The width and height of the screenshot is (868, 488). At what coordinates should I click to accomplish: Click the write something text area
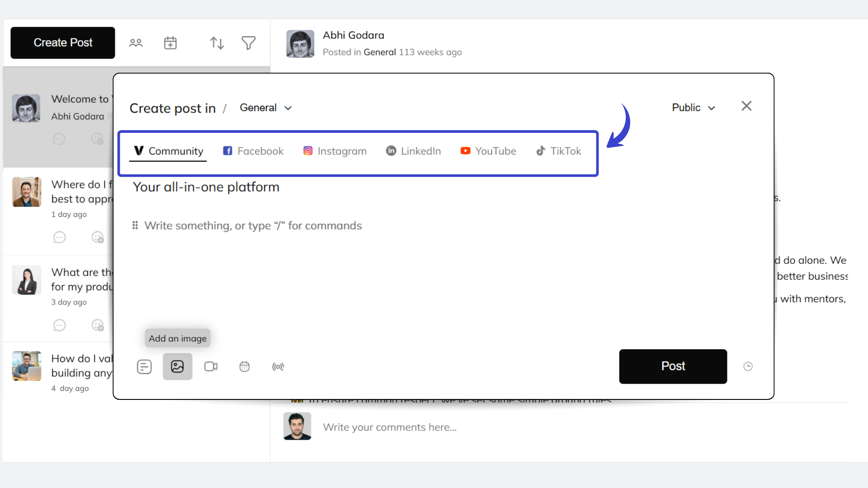click(253, 225)
